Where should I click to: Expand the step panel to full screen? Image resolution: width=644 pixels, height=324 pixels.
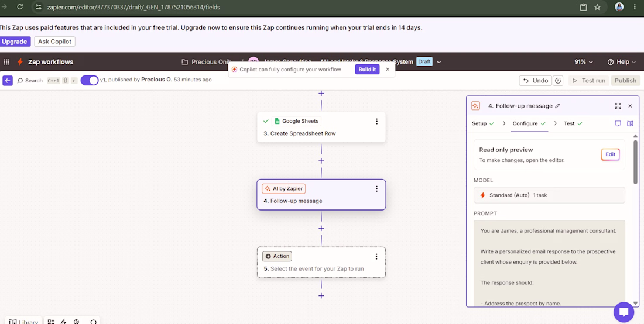pos(618,106)
